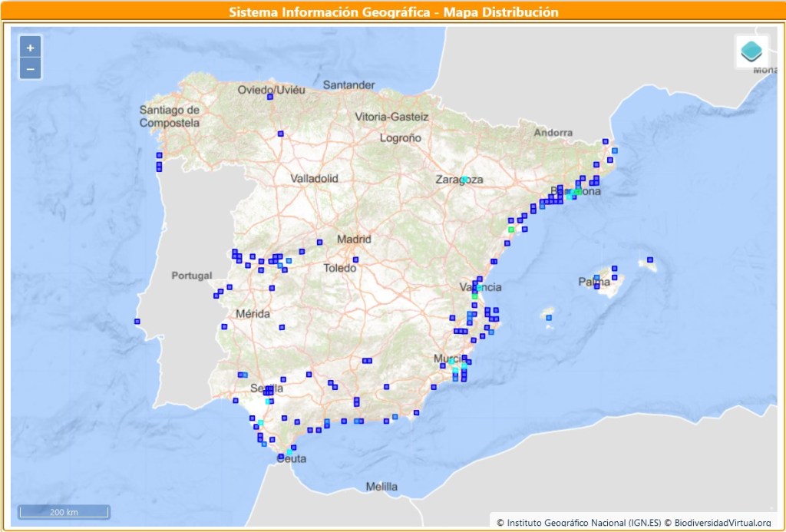Screen dimensions: 786x532
Task: Select the cyan marker at Zaragoza
Action: click(x=464, y=180)
